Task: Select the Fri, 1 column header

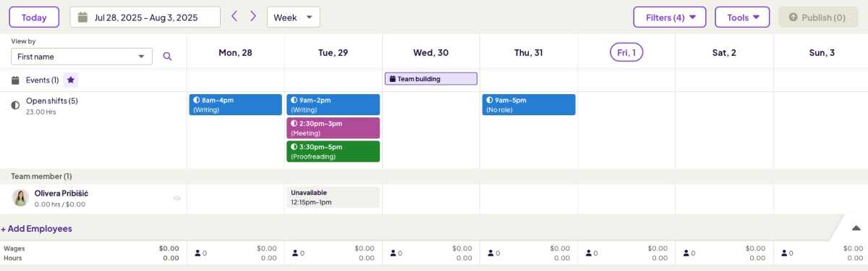Action: (x=626, y=52)
